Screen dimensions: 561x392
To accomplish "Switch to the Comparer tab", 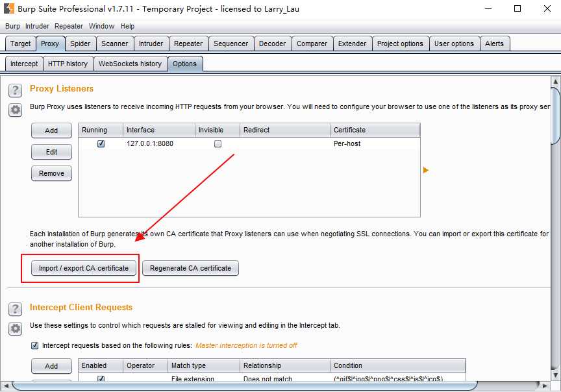I will tap(312, 43).
